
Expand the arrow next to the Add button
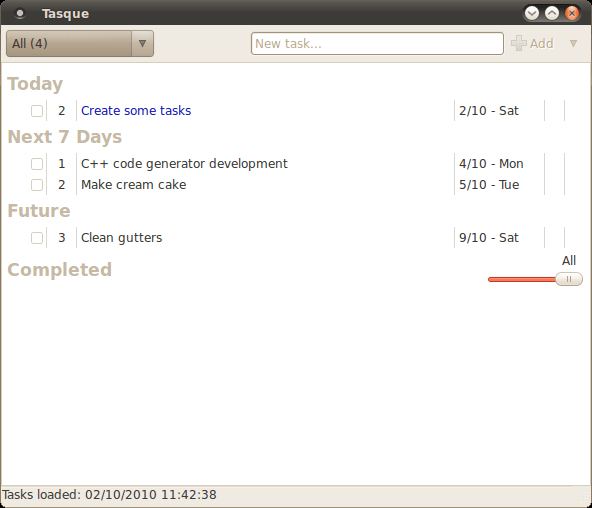click(x=573, y=43)
